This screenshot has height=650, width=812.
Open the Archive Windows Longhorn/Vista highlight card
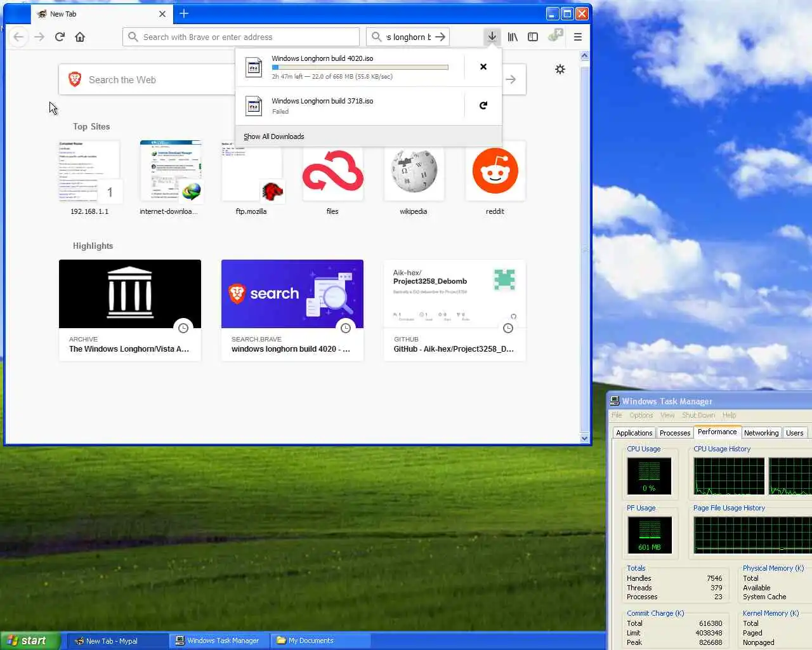[130, 310]
